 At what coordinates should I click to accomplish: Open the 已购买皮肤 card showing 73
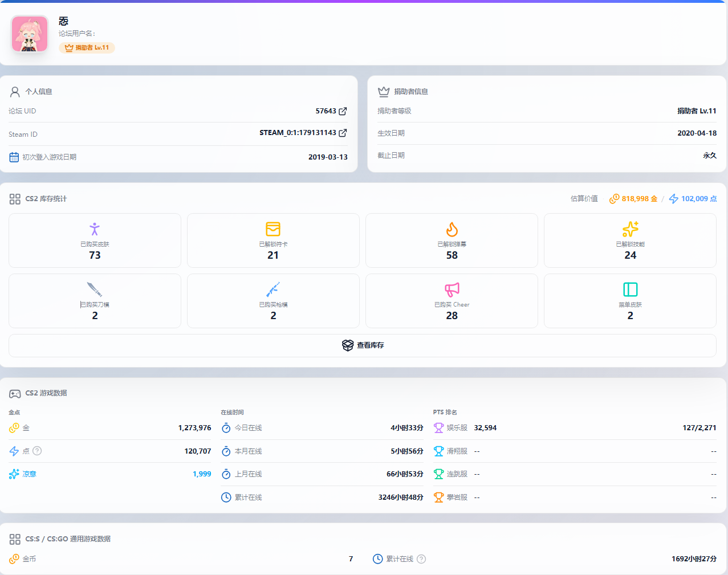click(95, 240)
